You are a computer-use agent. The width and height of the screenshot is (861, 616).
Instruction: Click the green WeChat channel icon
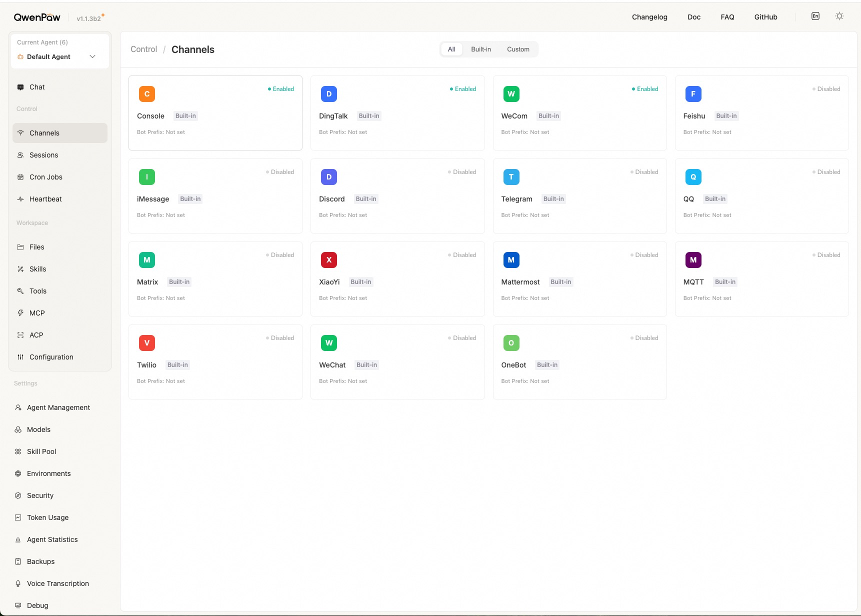pyautogui.click(x=329, y=343)
